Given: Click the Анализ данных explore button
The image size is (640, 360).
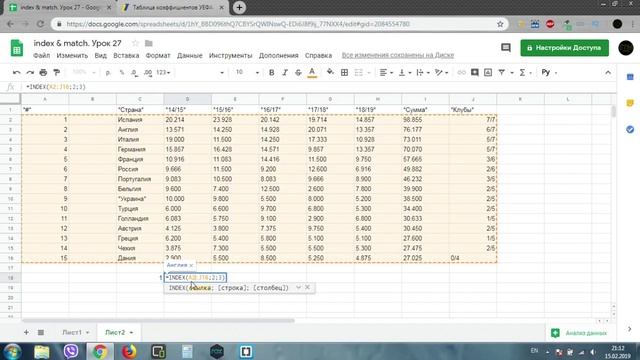Looking at the screenshot, I should [x=579, y=333].
